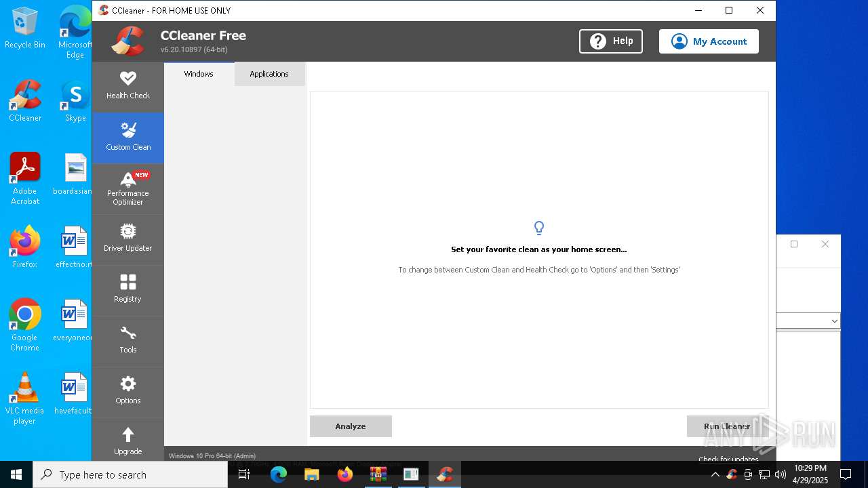
Task: Open effectno Word document on desktop
Action: (73, 247)
